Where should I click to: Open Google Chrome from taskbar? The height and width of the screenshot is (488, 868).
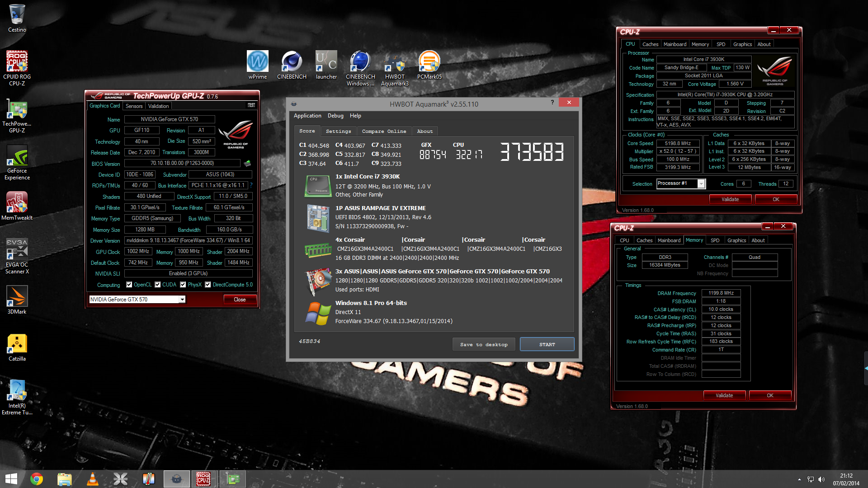pyautogui.click(x=37, y=479)
